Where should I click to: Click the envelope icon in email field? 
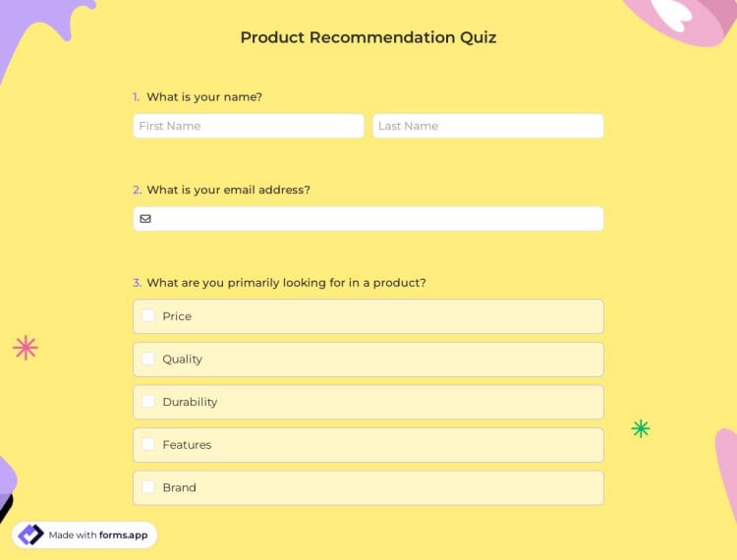point(145,218)
